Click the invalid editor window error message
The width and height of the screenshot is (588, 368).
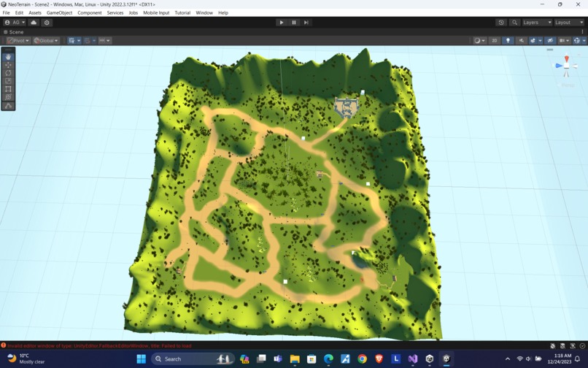coord(99,346)
